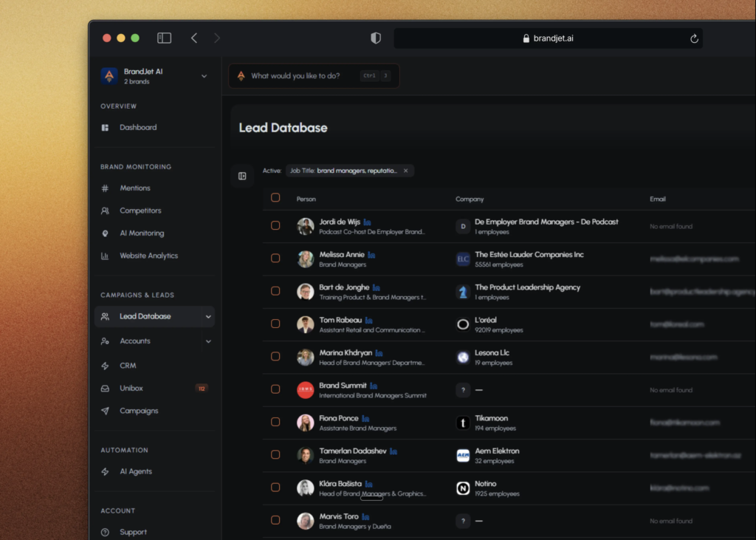Expand the BrandJet AI brand switcher
Screen dimensions: 756x540
click(204, 76)
